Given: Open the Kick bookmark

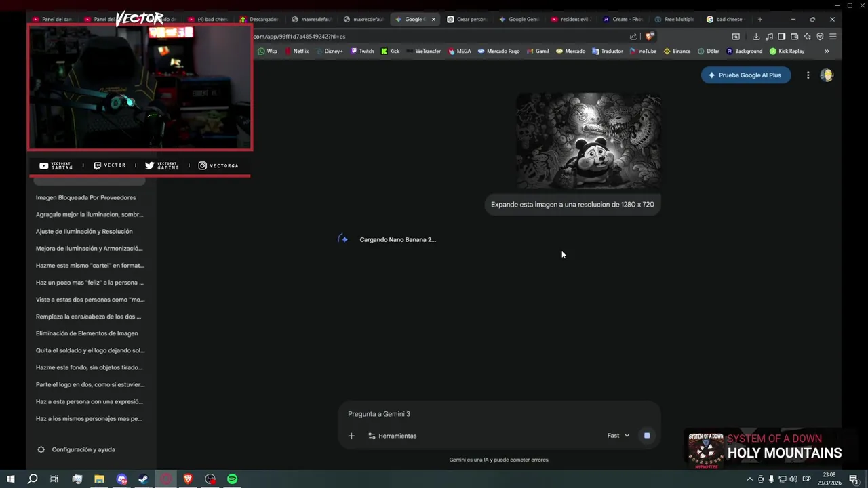Looking at the screenshot, I should click(x=390, y=51).
